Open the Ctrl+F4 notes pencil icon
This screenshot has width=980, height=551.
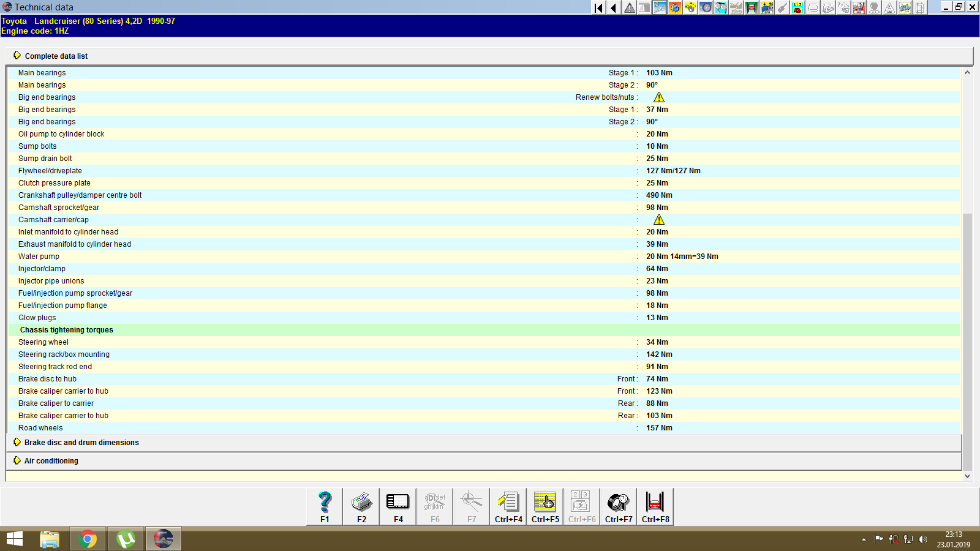(508, 505)
